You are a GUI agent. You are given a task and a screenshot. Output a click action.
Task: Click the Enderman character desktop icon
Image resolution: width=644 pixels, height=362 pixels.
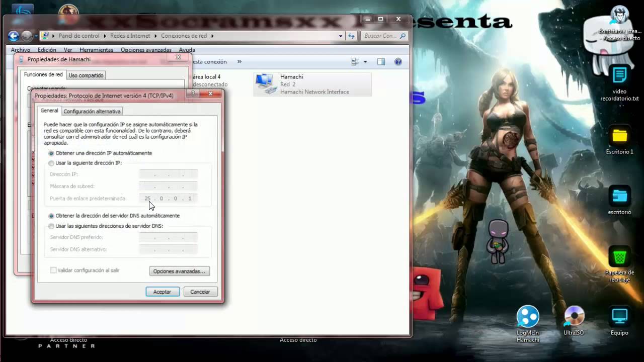coord(498,241)
